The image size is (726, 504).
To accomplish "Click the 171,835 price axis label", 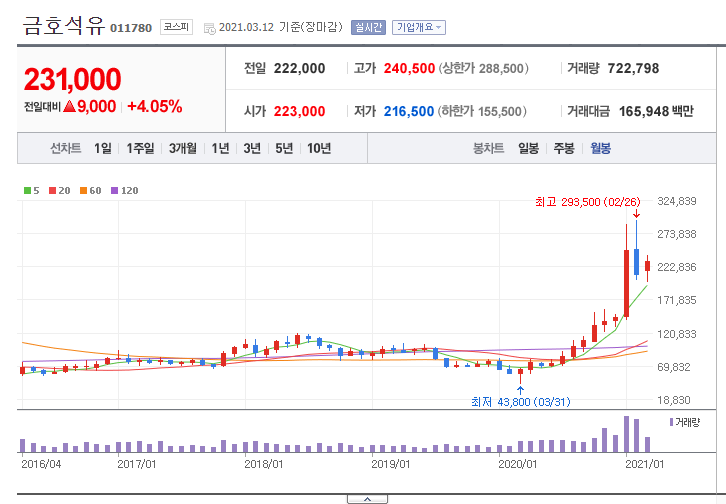I will pos(677,300).
